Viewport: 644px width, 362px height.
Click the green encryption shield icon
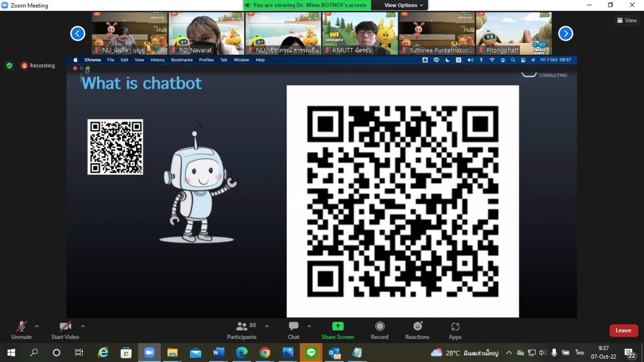click(9, 65)
